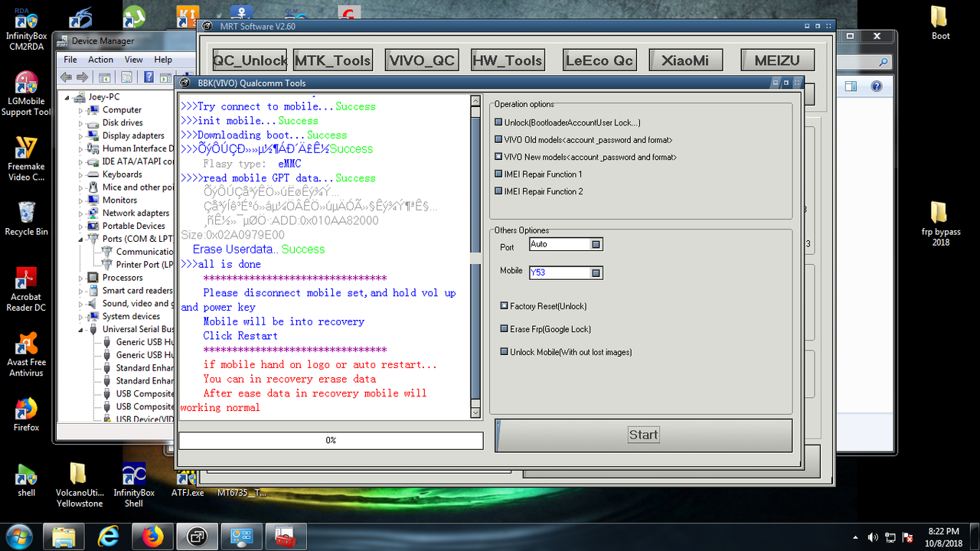Open the QC_Unlock tool in MRT Software
The height and width of the screenshot is (551, 980).
250,60
